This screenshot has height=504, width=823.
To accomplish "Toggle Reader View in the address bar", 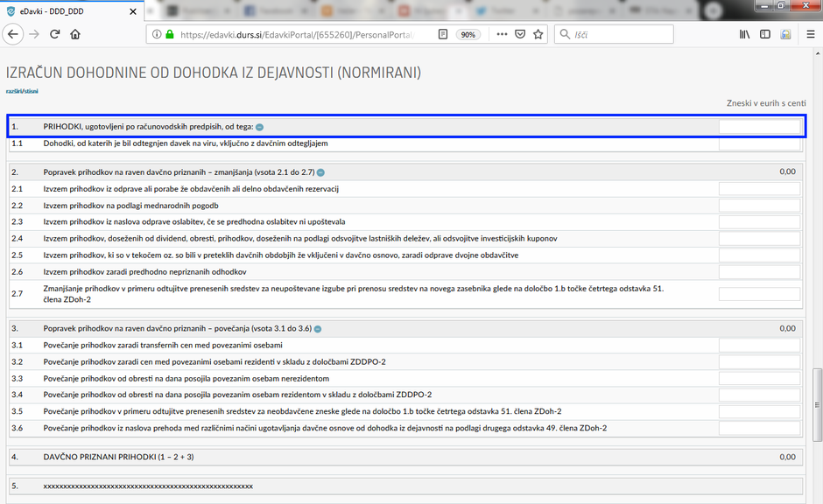I will click(x=443, y=34).
